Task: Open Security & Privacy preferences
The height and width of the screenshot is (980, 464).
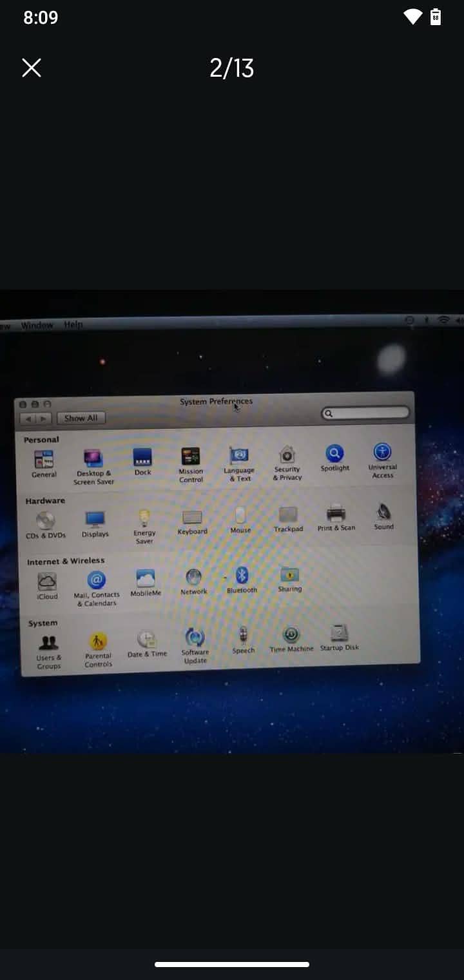Action: 287,463
